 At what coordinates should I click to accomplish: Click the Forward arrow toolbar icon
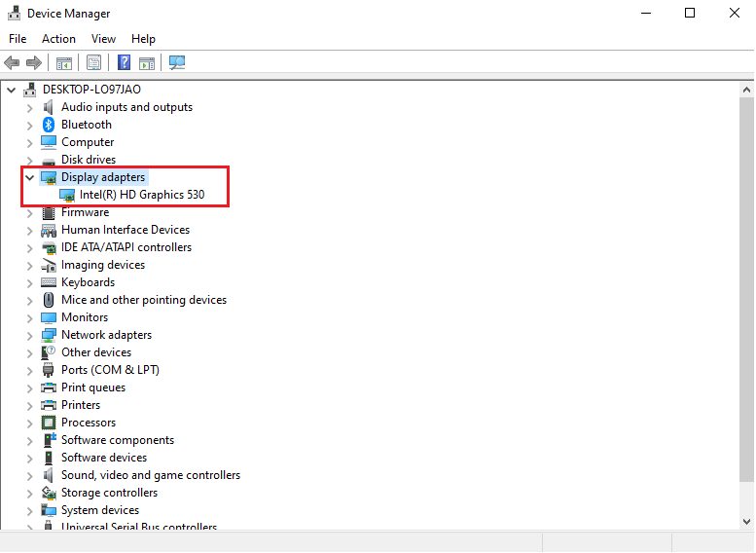34,62
